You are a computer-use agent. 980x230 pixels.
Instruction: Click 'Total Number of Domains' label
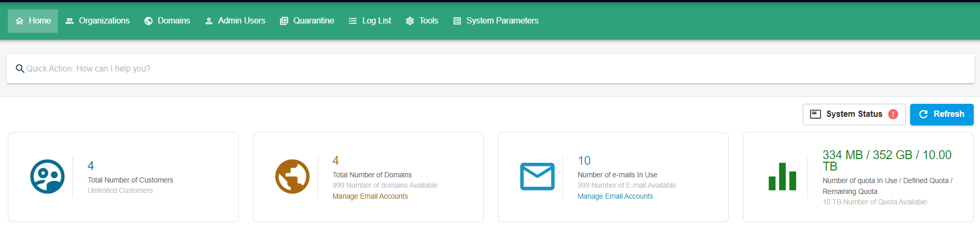click(x=372, y=175)
